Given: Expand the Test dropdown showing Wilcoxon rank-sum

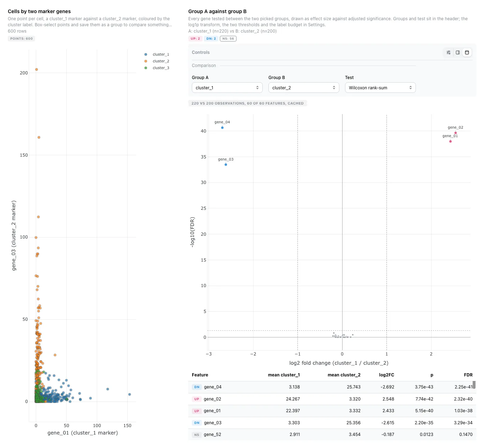Looking at the screenshot, I should 380,88.
